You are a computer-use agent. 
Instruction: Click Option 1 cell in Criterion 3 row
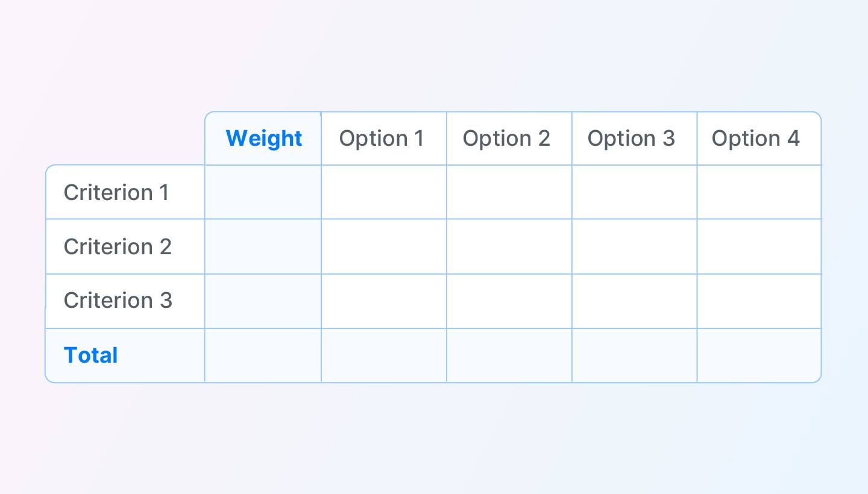click(384, 301)
